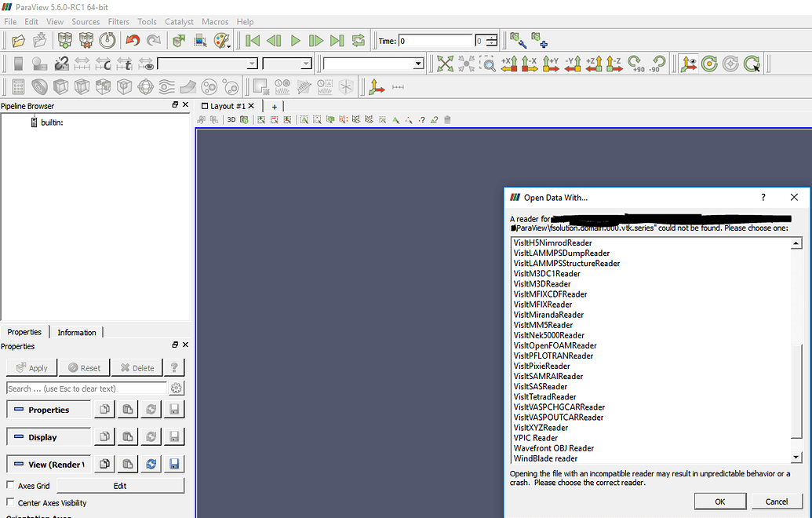
Task: Jump to last frame
Action: coord(337,40)
